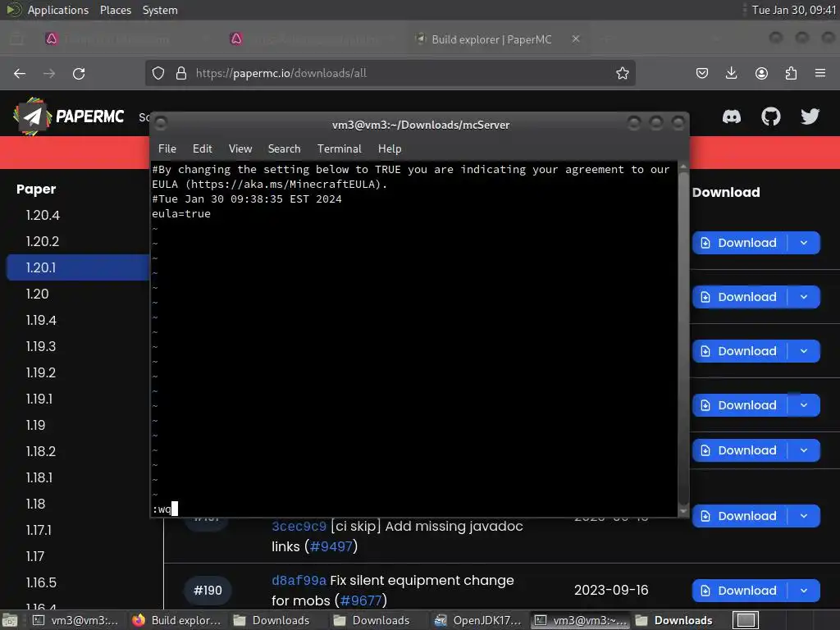Open commit link d8af99a
Viewport: 840px width, 630px height.
tap(299, 581)
